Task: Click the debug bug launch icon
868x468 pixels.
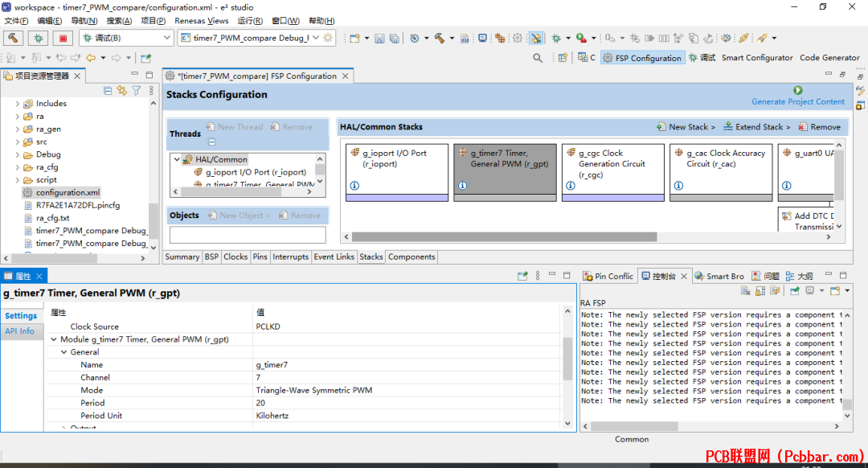Action: [39, 38]
